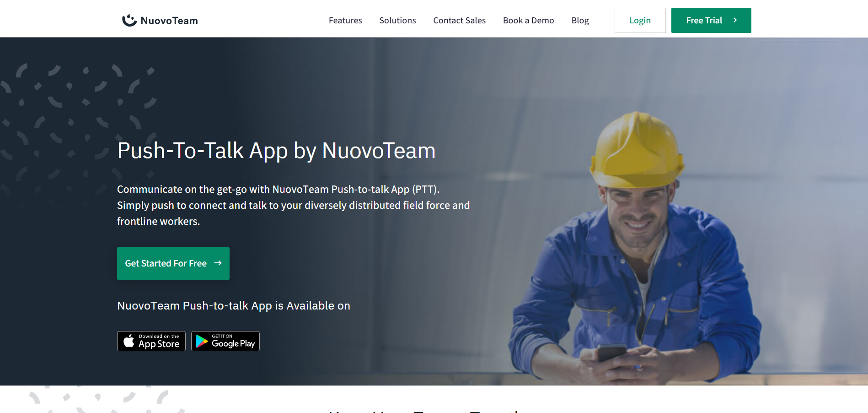Viewport: 868px width, 413px height.
Task: Click the 'Communicate on the get-go' paragraph
Action: click(x=293, y=205)
